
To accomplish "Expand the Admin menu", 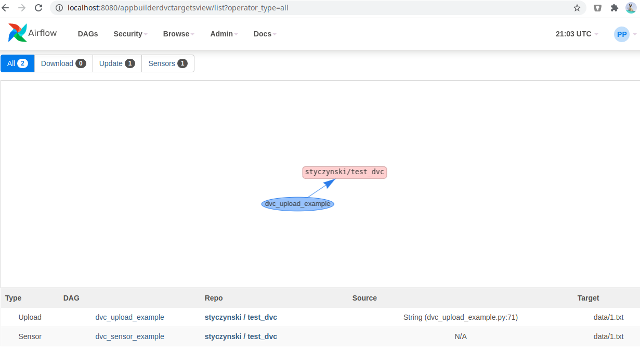I will pos(224,34).
